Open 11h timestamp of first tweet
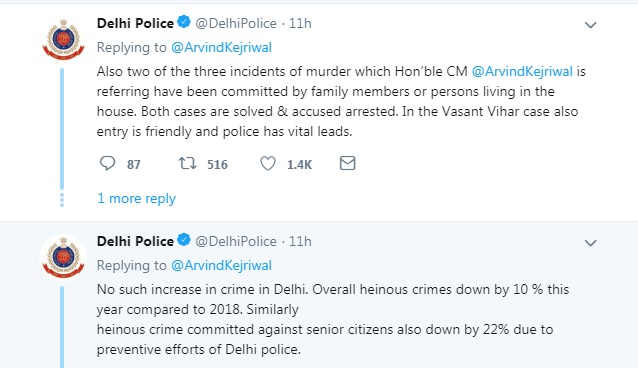 [300, 23]
